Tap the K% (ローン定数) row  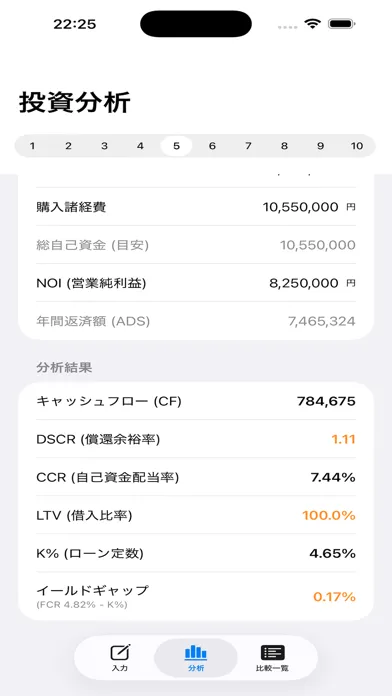[x=196, y=554]
